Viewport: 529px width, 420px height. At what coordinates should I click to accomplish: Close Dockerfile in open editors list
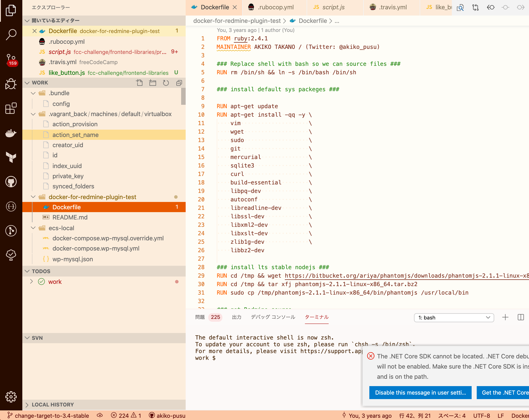tap(34, 31)
